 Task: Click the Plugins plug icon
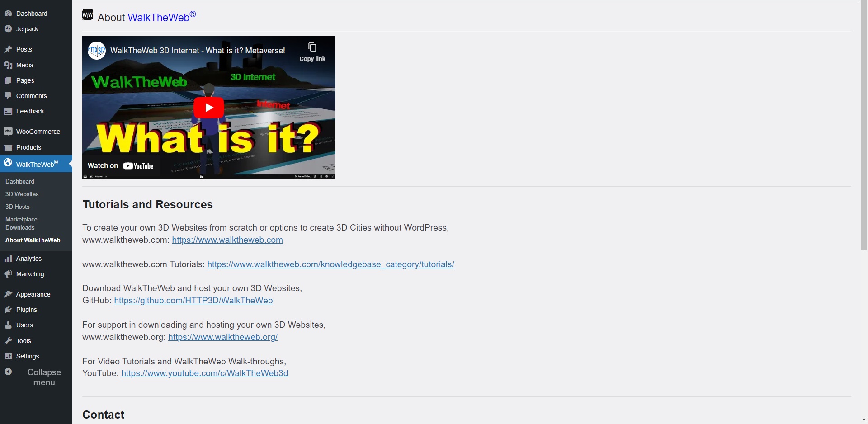tap(8, 310)
